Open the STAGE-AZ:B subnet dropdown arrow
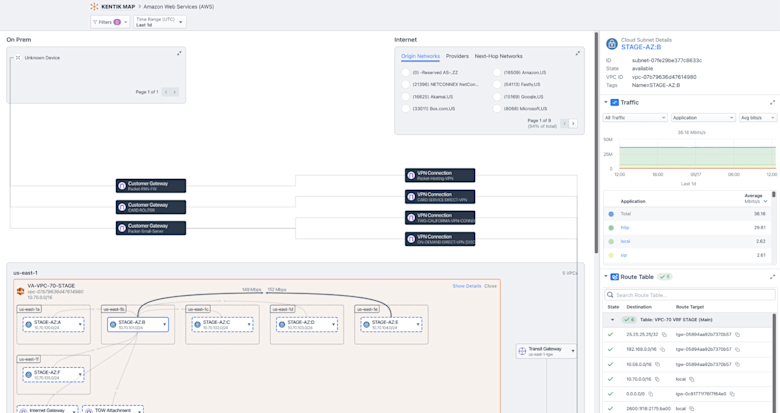Image resolution: width=780 pixels, height=413 pixels. point(165,325)
